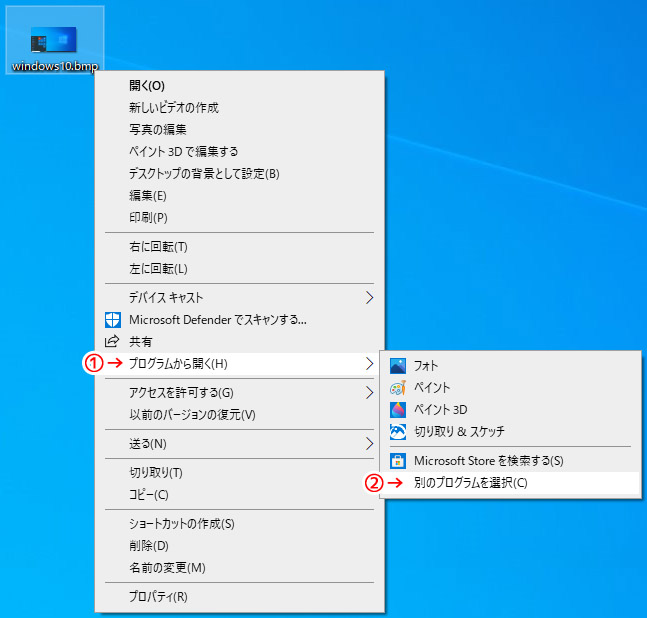Select the windows10.bmp desktop file thumbnail
The width and height of the screenshot is (647, 618).
pyautogui.click(x=54, y=40)
